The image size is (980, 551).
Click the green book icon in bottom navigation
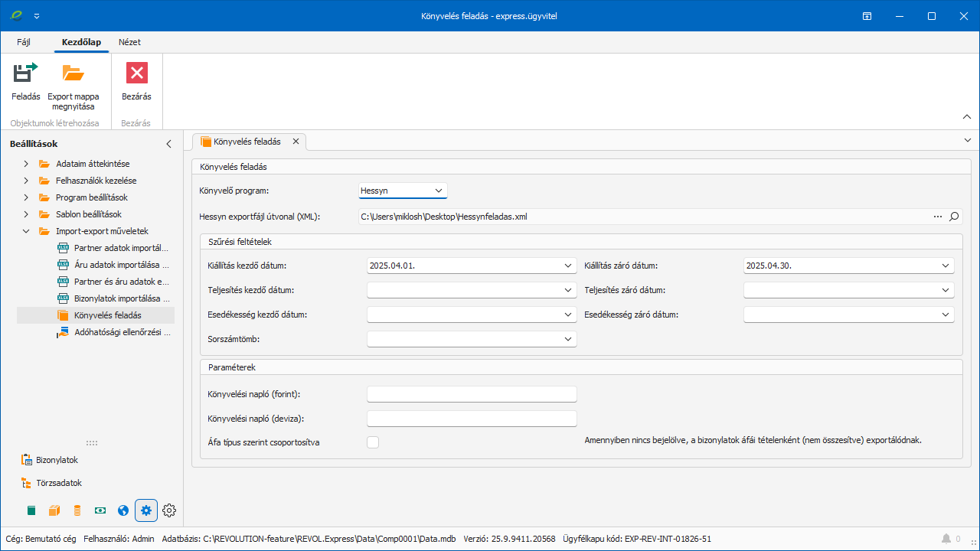(x=31, y=510)
